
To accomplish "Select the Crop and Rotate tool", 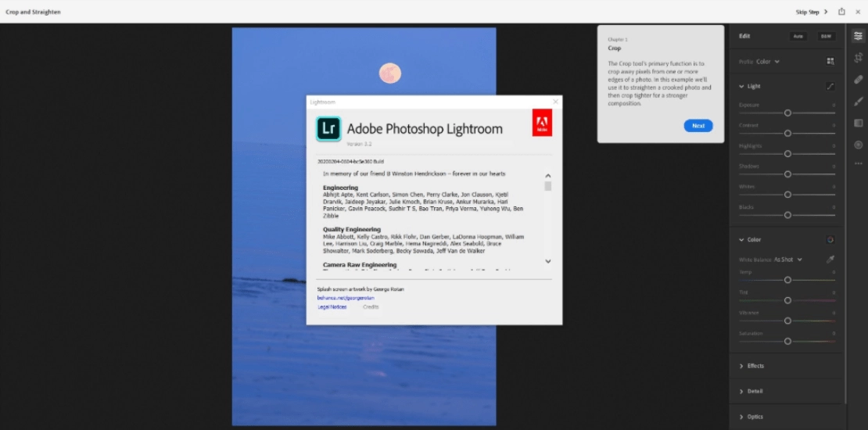I will [x=858, y=58].
